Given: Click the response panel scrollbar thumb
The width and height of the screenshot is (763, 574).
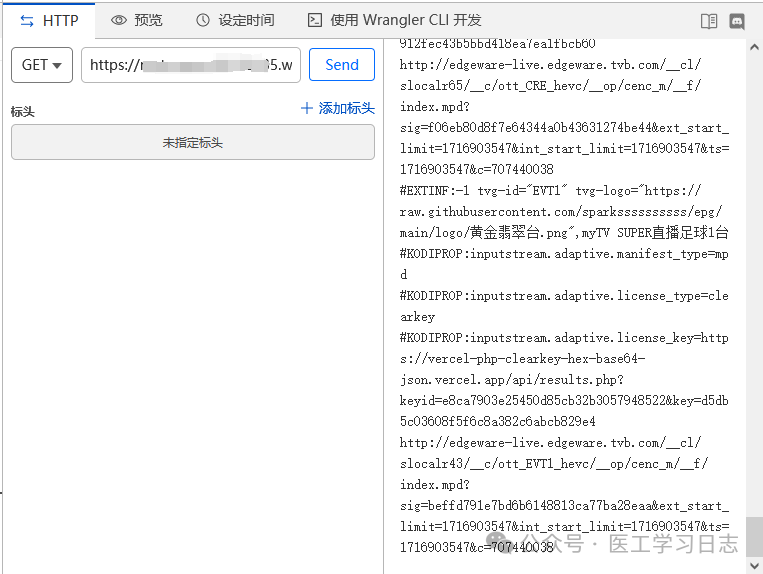Looking at the screenshot, I should [x=754, y=535].
